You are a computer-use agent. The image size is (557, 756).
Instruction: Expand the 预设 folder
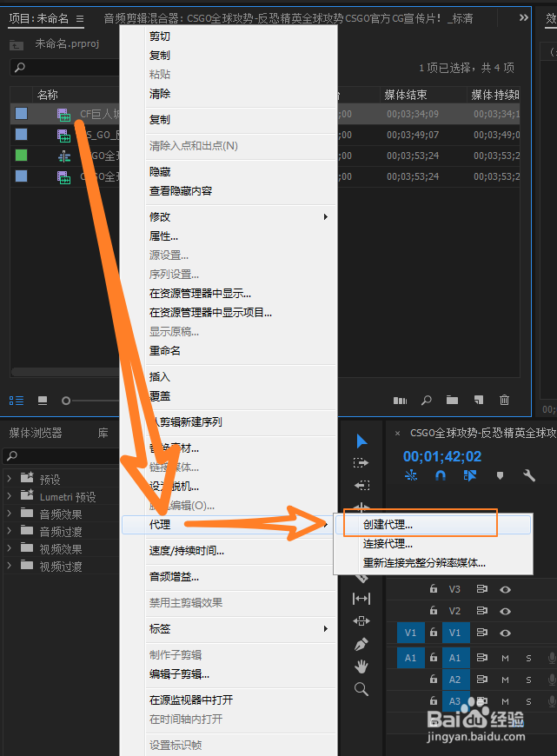[9, 478]
